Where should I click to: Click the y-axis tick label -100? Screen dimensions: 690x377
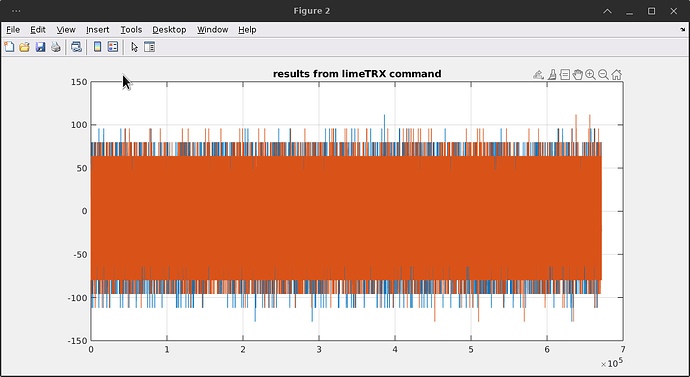click(x=77, y=298)
